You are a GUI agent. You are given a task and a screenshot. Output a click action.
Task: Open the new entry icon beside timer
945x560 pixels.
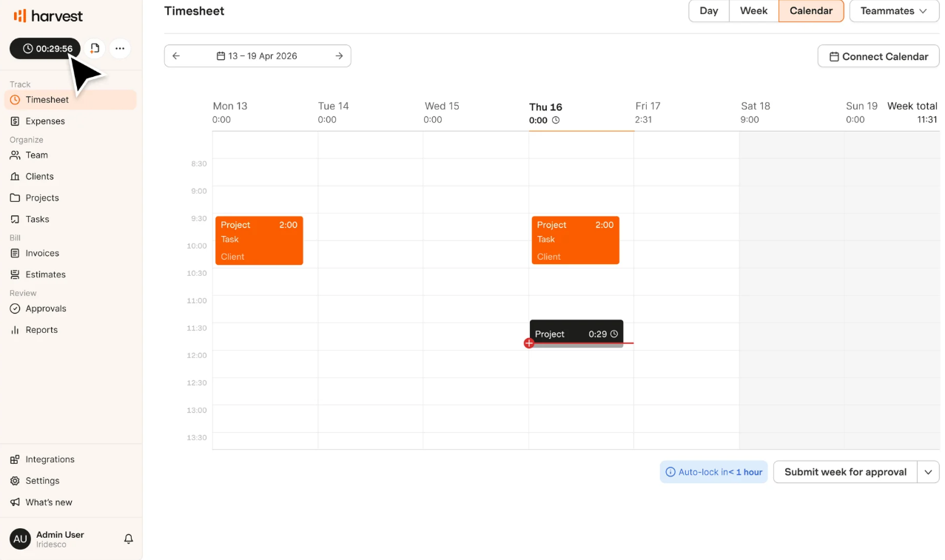[95, 48]
